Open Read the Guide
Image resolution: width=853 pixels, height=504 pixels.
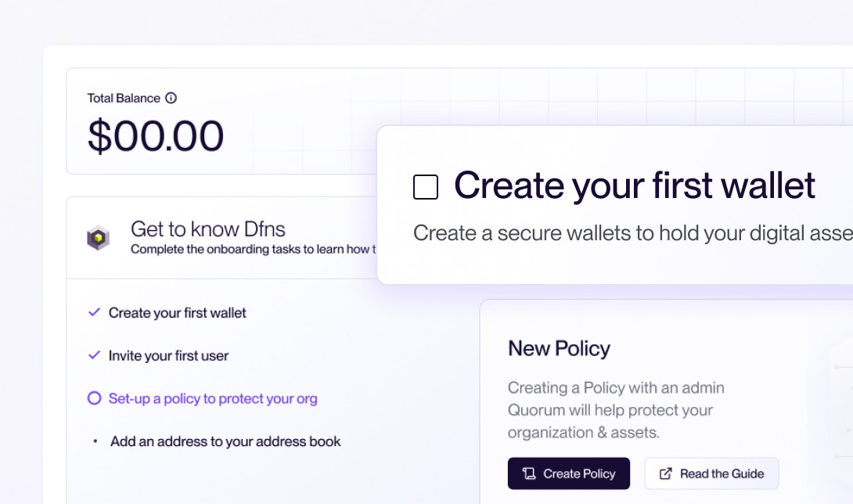(711, 473)
